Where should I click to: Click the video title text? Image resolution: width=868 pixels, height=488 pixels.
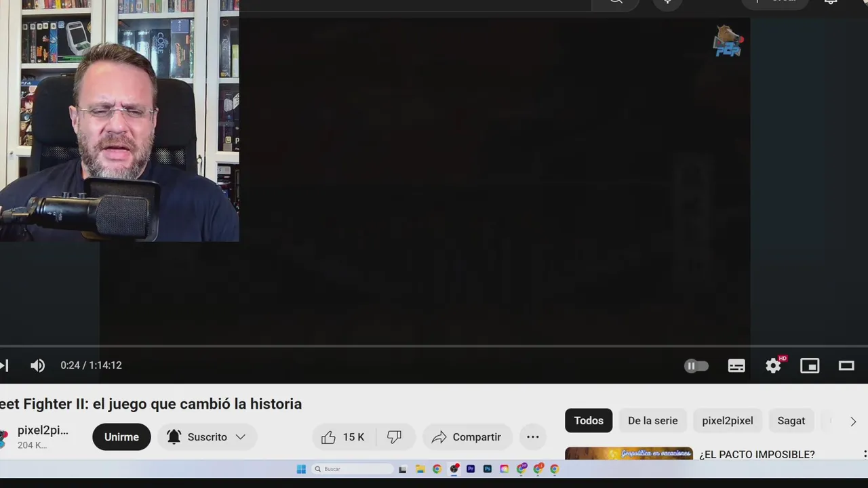click(x=151, y=404)
